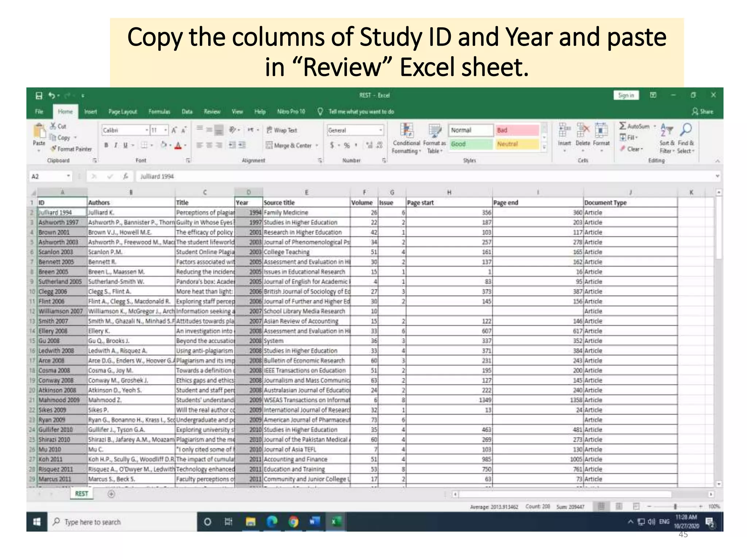Click the Copy icon in Clipboard group
Image resolution: width=747 pixels, height=560 pixels.
coord(53,137)
